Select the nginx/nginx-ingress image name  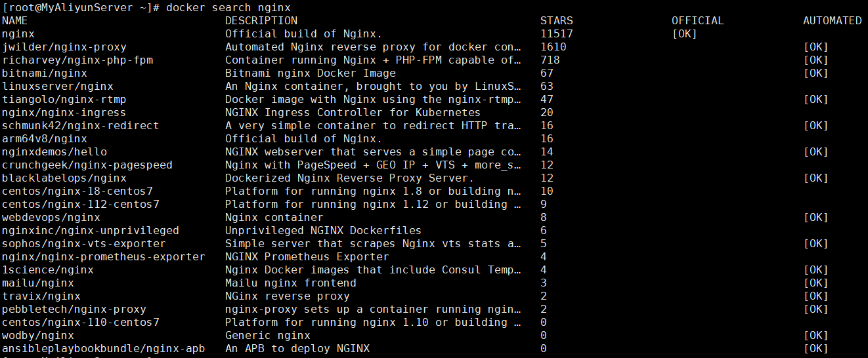[x=64, y=112]
